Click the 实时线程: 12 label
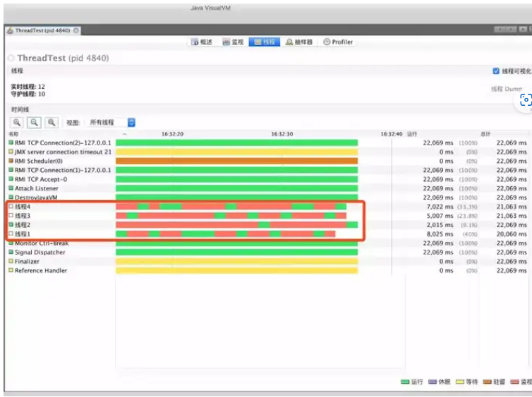 (x=28, y=87)
